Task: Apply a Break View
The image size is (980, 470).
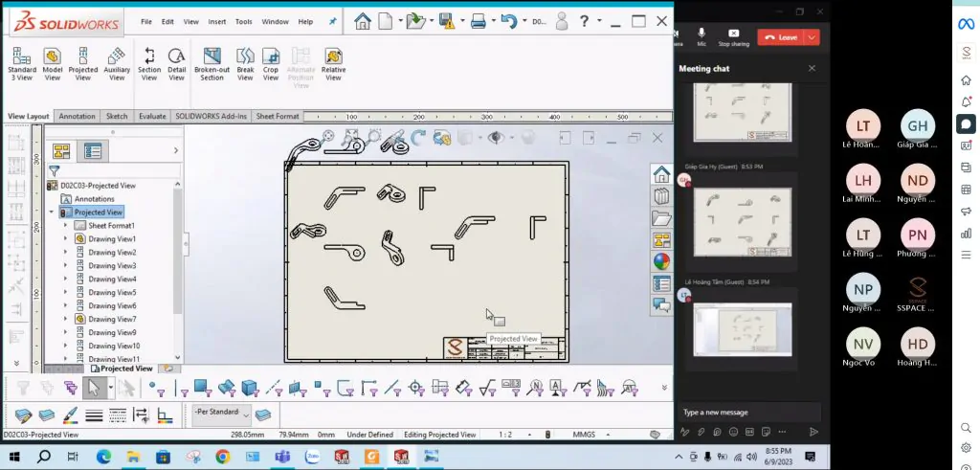Action: [245, 64]
